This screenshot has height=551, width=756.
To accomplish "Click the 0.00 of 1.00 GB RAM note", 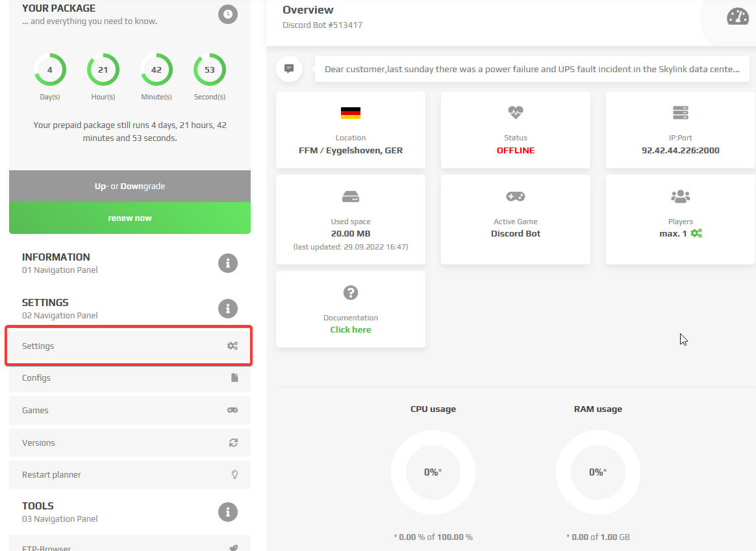I will click(598, 537).
